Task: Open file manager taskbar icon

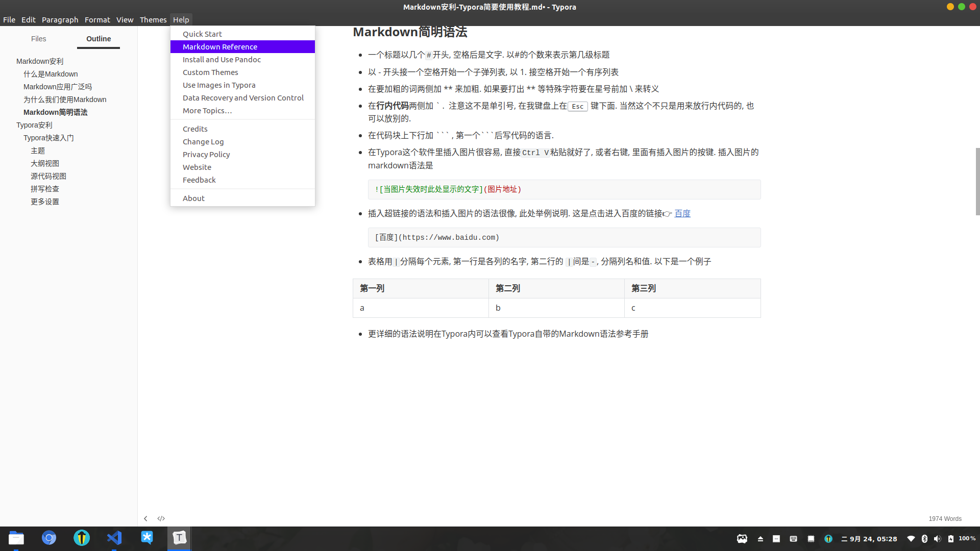Action: tap(16, 538)
